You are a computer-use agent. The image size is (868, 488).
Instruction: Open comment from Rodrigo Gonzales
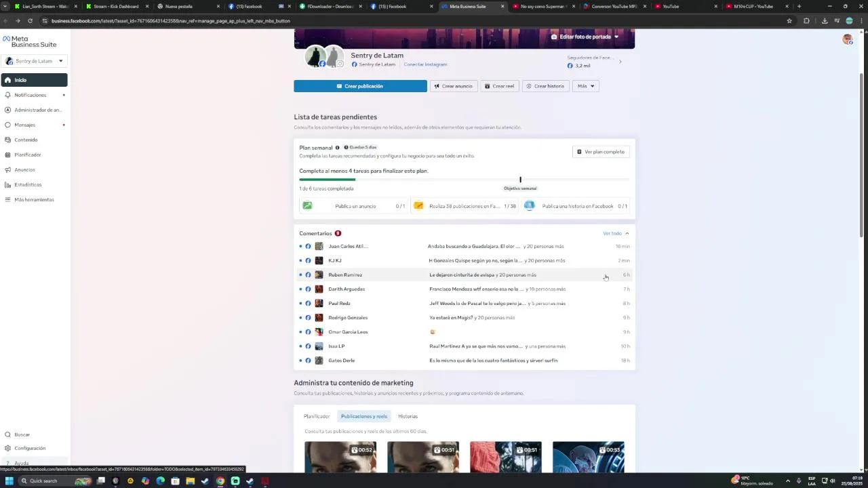465,317
